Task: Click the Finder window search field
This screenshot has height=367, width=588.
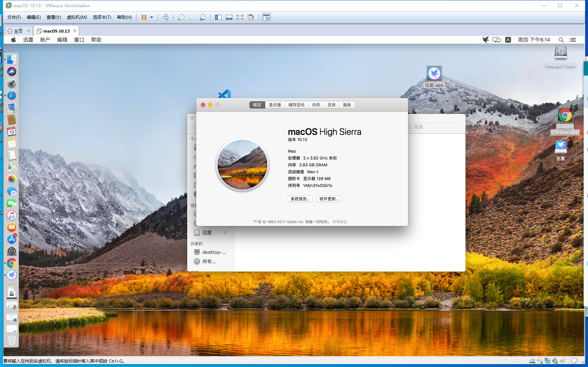Action: (x=435, y=127)
